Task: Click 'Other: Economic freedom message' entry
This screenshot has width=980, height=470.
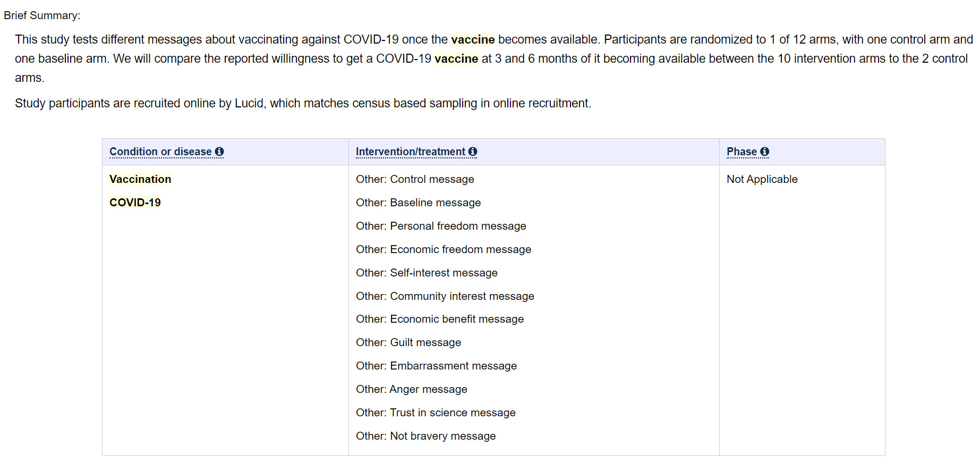Action: (x=444, y=249)
